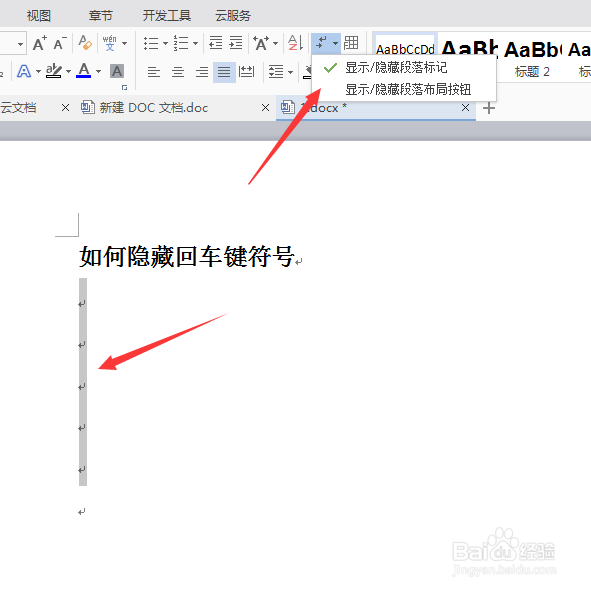591x591 pixels.
Task: Increase paragraph indent
Action: click(236, 43)
